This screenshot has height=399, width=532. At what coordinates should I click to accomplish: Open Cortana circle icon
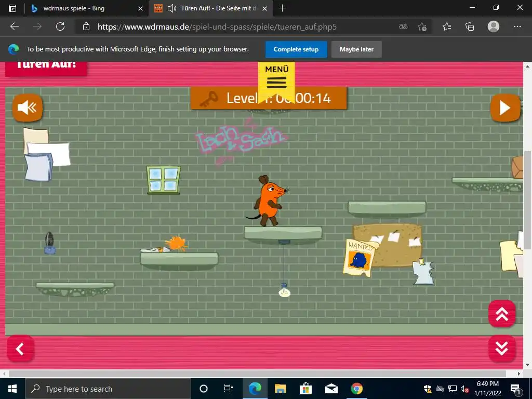coord(203,389)
